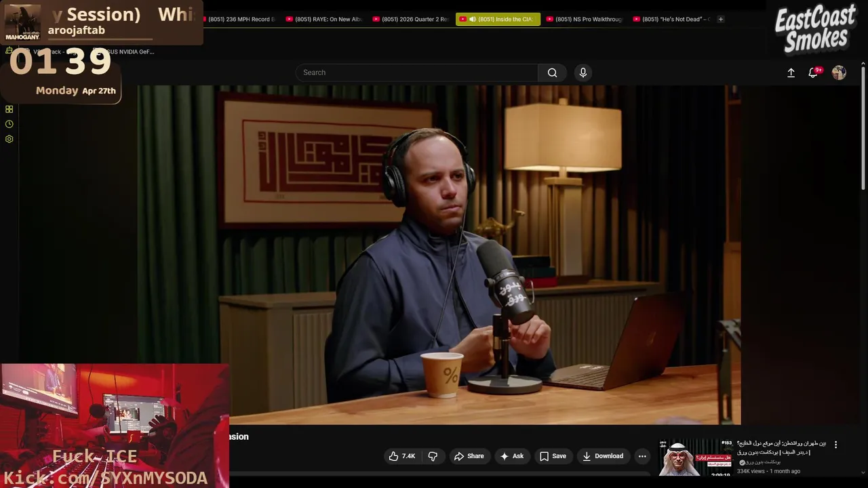
Task: Activate voice search microphone
Action: coord(583,73)
